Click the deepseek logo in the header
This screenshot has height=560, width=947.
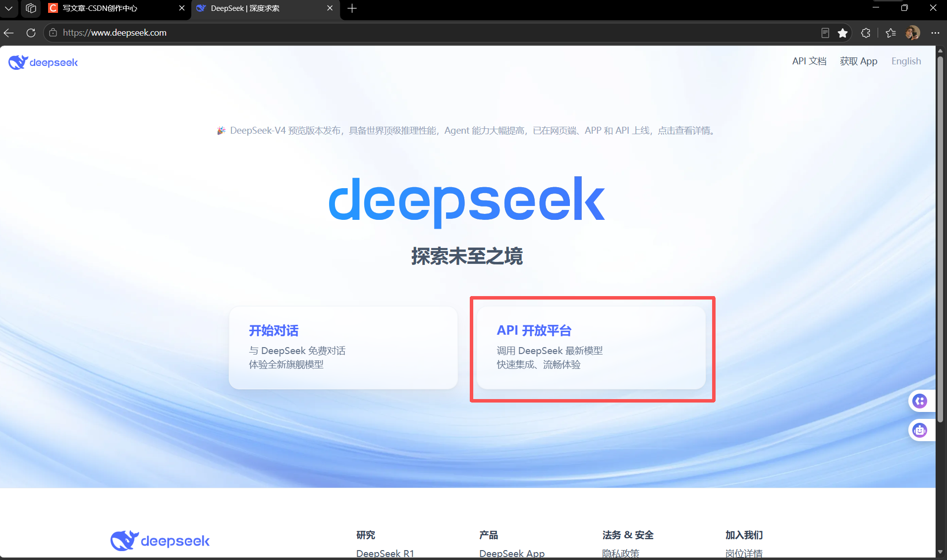(x=43, y=62)
